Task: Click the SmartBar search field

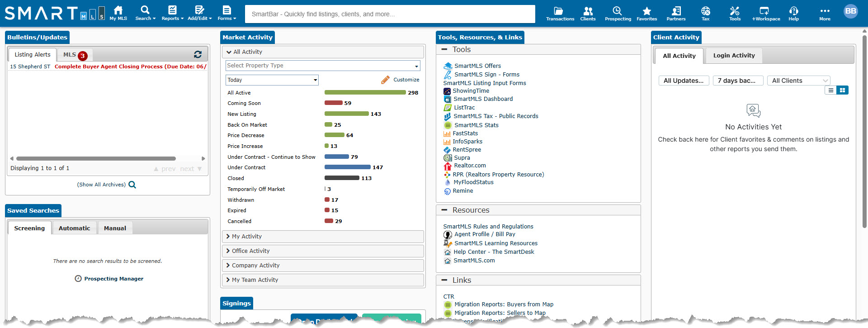Action: pos(390,14)
